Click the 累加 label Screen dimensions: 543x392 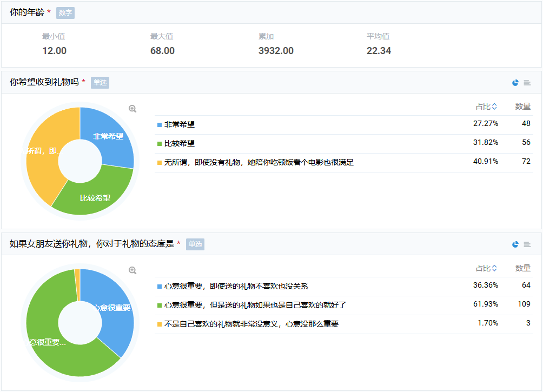tap(266, 36)
